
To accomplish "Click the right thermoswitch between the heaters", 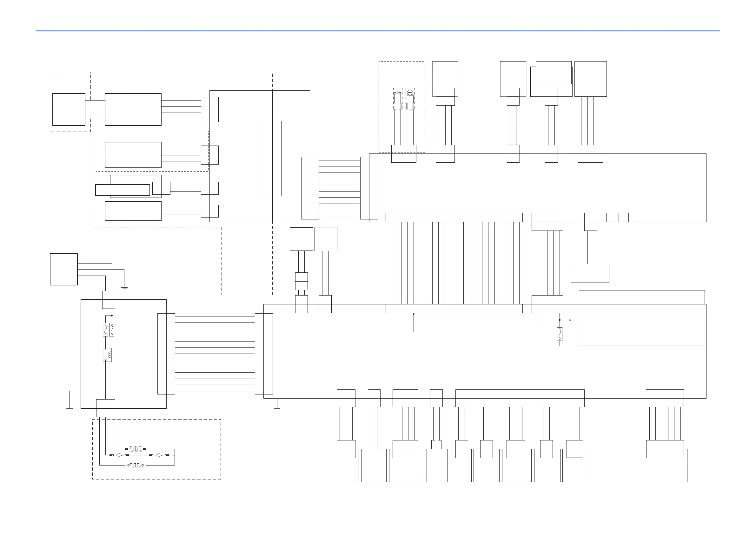I will click(x=159, y=455).
